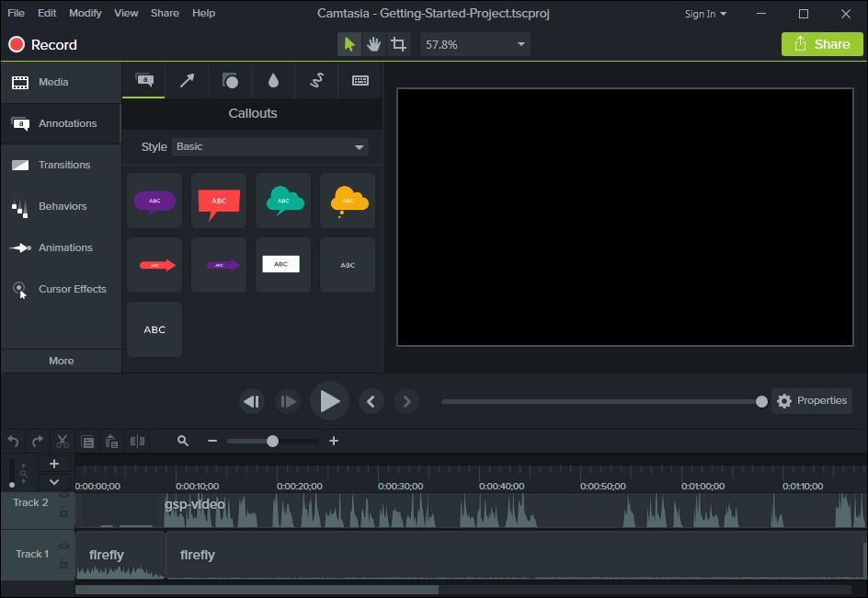
Task: Toggle the Track 1 visibility eye
Action: (x=64, y=546)
